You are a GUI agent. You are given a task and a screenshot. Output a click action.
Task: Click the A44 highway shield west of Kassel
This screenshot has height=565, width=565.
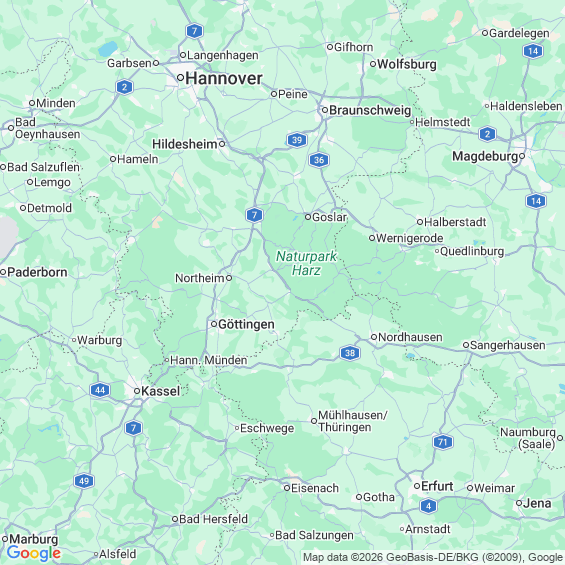(x=100, y=390)
